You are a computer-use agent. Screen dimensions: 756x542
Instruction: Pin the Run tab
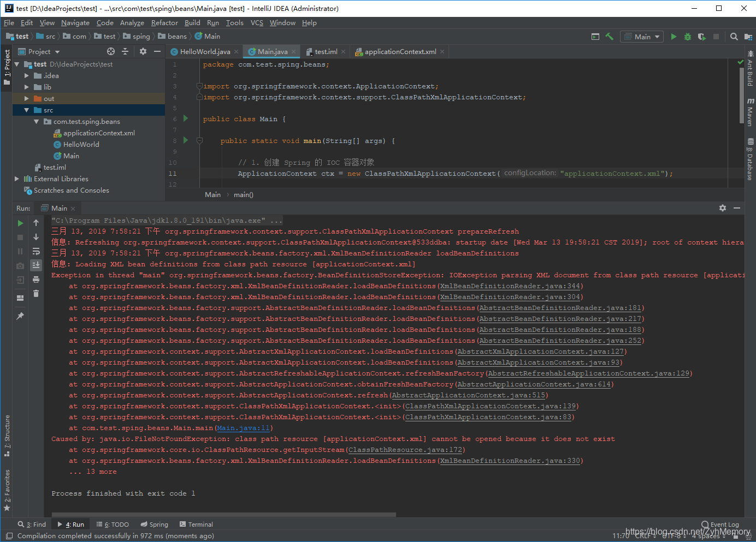(20, 316)
